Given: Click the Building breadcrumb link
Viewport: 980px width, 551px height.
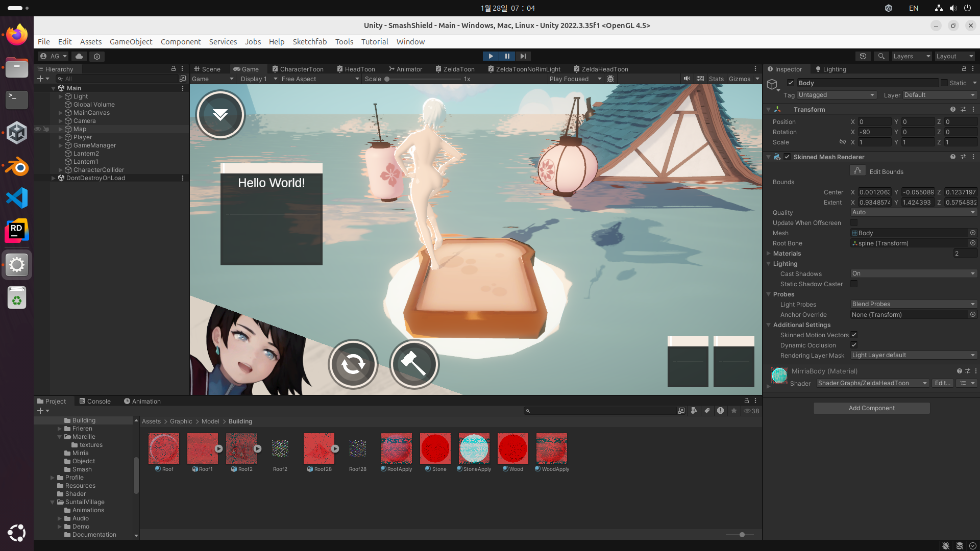Looking at the screenshot, I should click(240, 421).
